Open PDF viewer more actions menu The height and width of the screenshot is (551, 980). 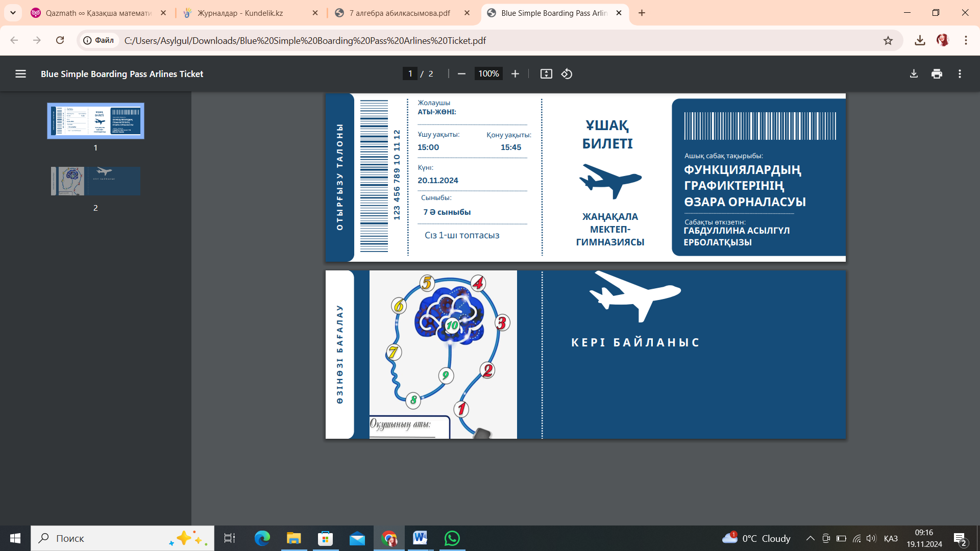(960, 74)
